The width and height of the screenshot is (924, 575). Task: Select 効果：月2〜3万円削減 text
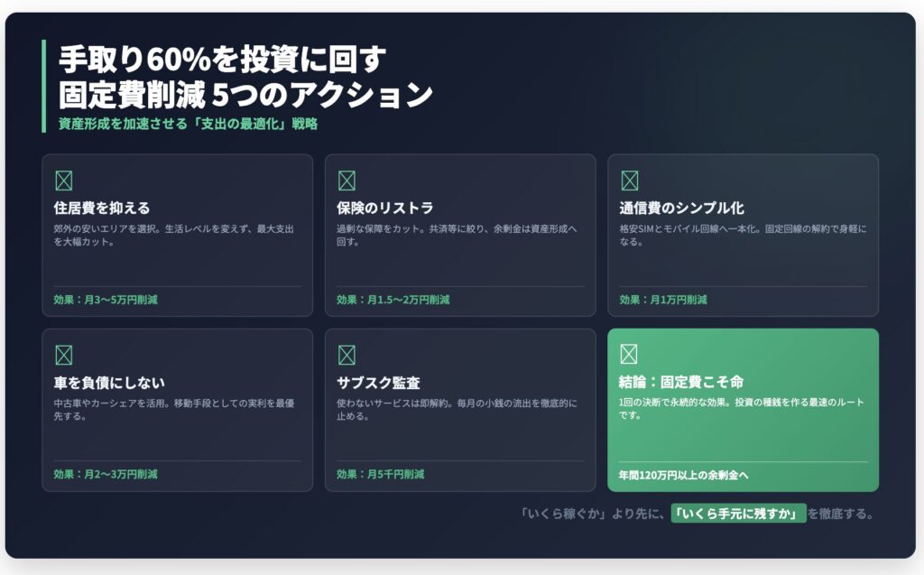[106, 474]
